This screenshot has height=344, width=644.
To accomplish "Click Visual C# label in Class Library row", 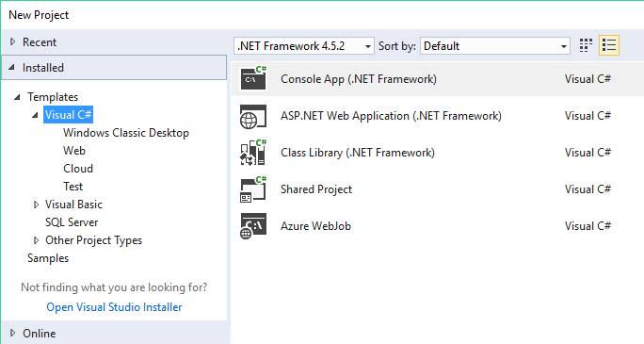I will tap(588, 153).
